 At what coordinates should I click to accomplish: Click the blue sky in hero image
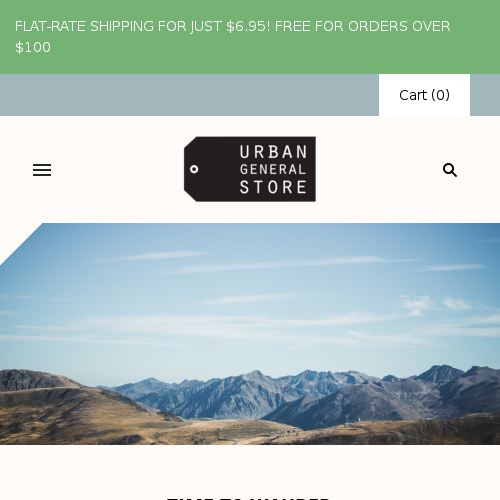(250, 293)
